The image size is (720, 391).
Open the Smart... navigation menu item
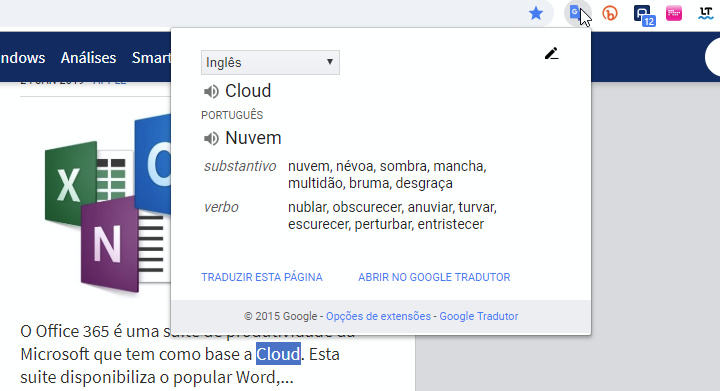(151, 58)
